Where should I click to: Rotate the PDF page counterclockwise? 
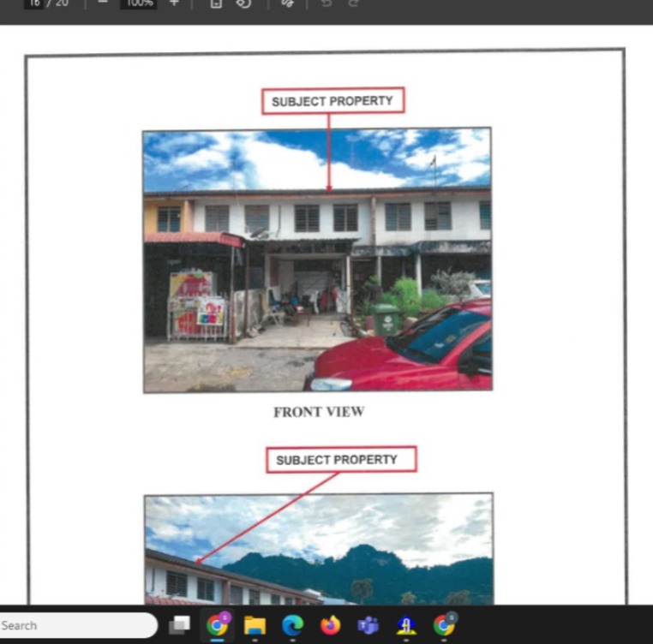pos(243,3)
